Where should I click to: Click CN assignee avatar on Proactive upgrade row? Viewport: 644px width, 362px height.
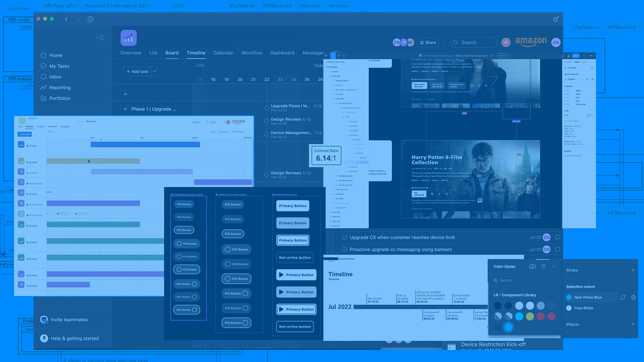pyautogui.click(x=546, y=249)
